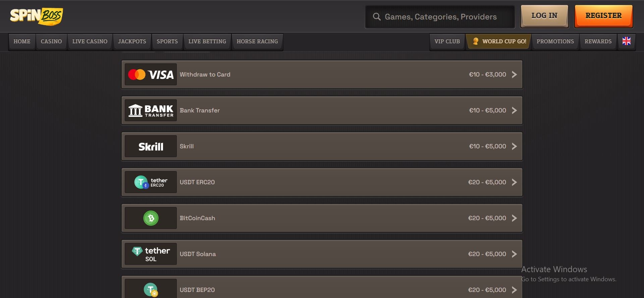644x298 pixels.
Task: Open the World Cup Go! promotion
Action: [x=498, y=42]
